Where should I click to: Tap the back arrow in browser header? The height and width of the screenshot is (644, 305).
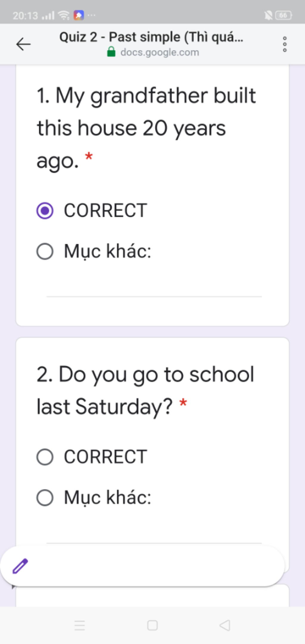pos(23,44)
